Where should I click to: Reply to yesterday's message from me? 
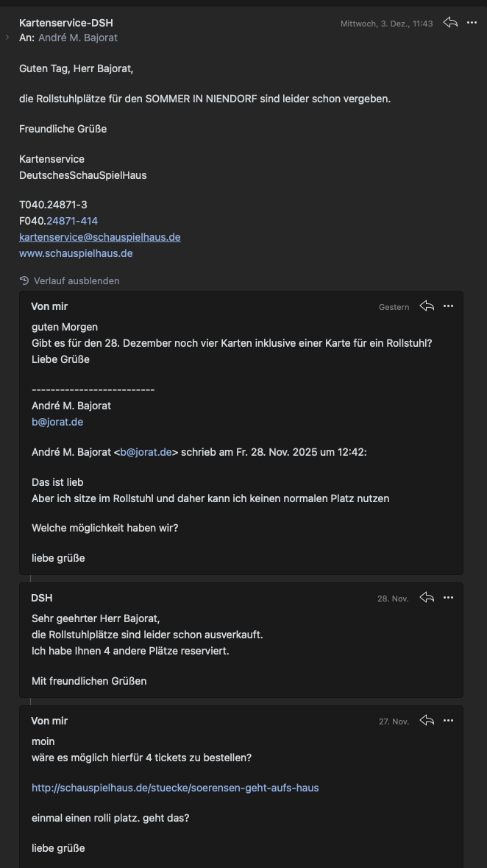click(427, 306)
